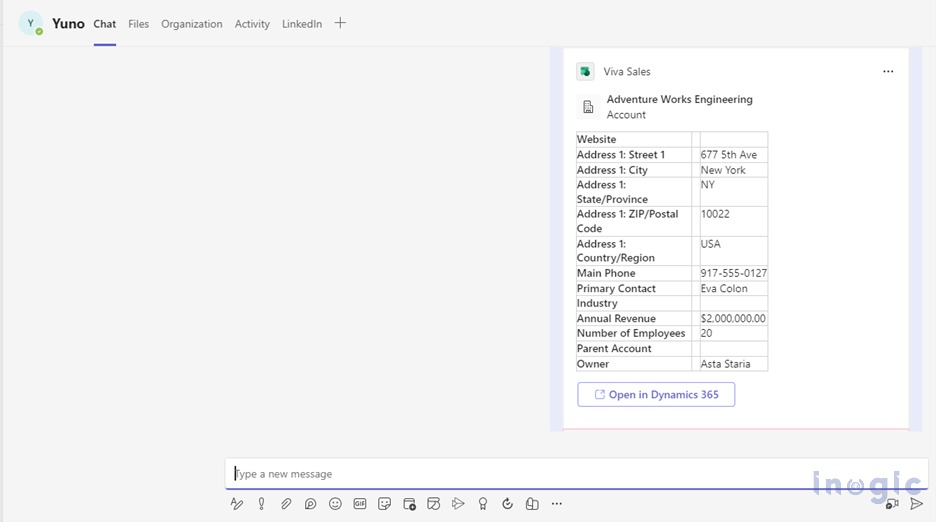936x522 pixels.
Task: Click the Eva Colon primary contact
Action: (x=724, y=288)
